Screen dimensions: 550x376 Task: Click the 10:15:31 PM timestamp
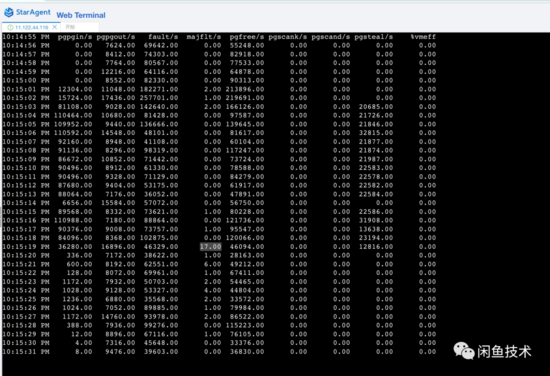point(26,352)
